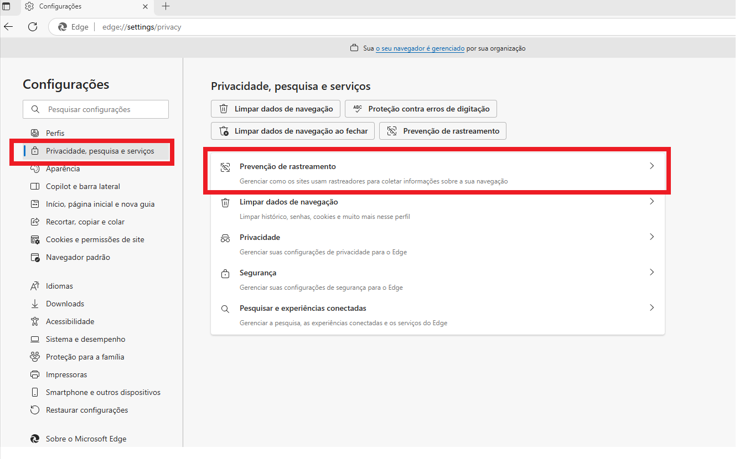Screen dimensions: 740x459
Task: Click the briefcase icon in managed banner
Action: pos(354,48)
